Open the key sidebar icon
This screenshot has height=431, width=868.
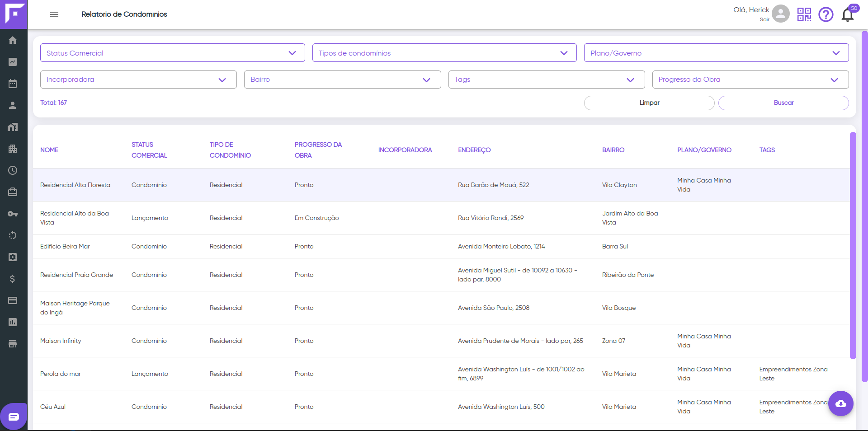[x=13, y=214]
